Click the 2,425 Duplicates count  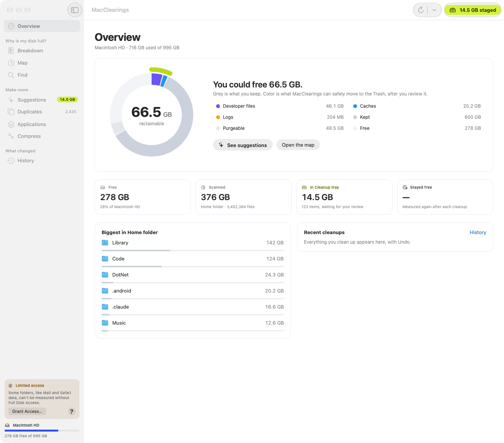[x=71, y=112]
